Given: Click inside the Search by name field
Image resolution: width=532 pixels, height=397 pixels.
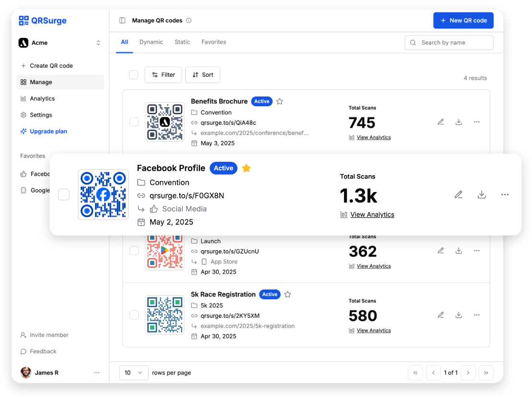Looking at the screenshot, I should [x=449, y=42].
